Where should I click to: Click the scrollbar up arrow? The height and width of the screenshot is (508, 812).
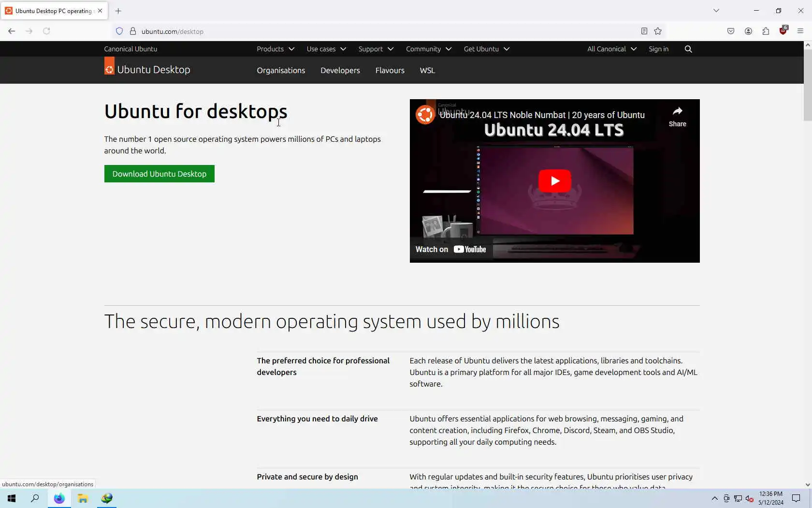click(808, 45)
